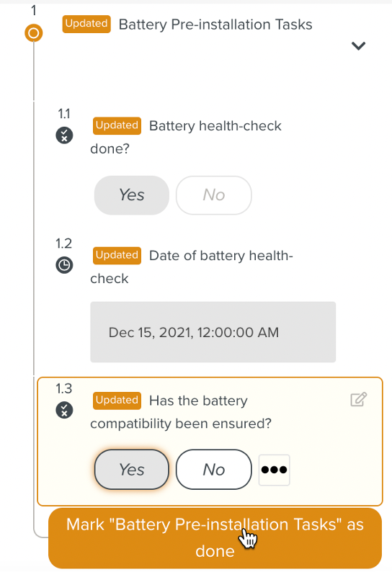
Task: Click the yes/no type icon for step 1.1
Action: (x=64, y=135)
